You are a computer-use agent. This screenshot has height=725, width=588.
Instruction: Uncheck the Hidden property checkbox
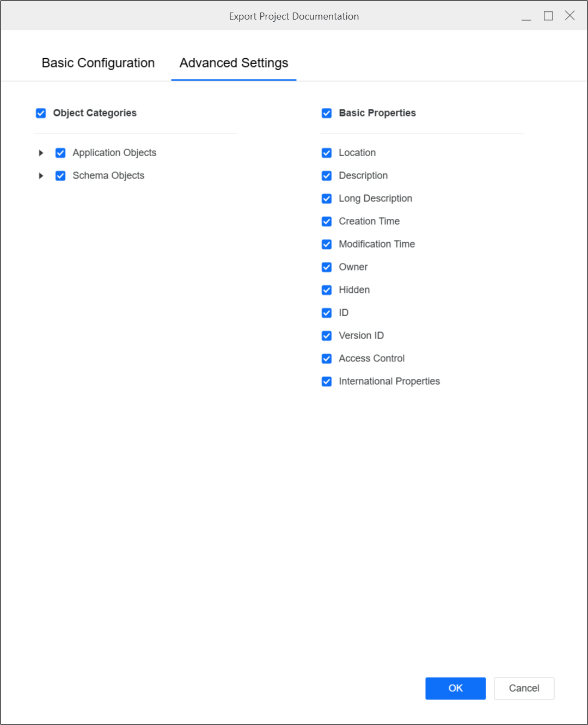pyautogui.click(x=327, y=290)
